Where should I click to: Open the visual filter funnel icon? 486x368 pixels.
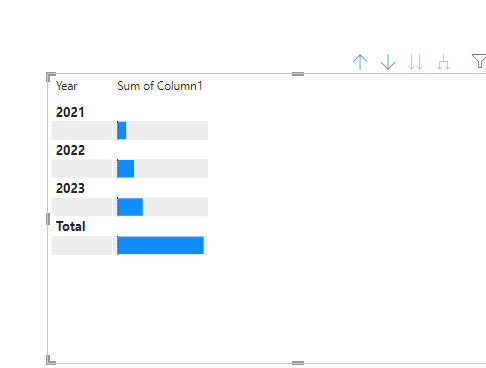point(479,61)
